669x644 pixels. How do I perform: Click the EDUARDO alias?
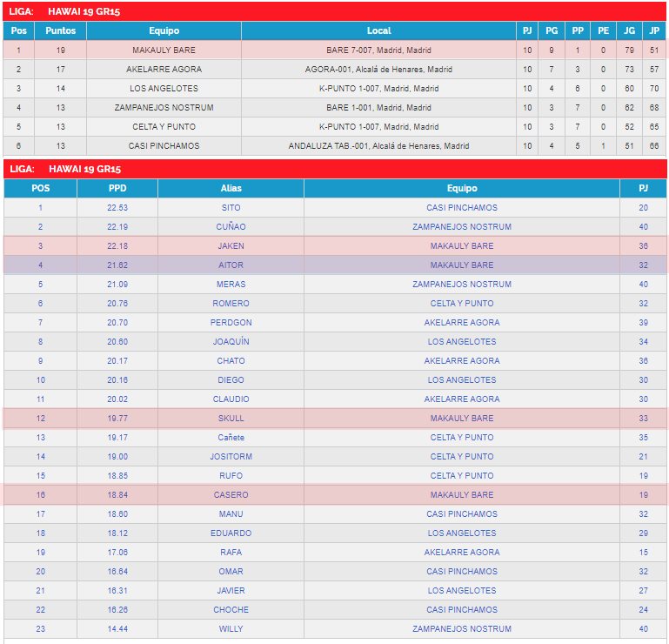(231, 533)
